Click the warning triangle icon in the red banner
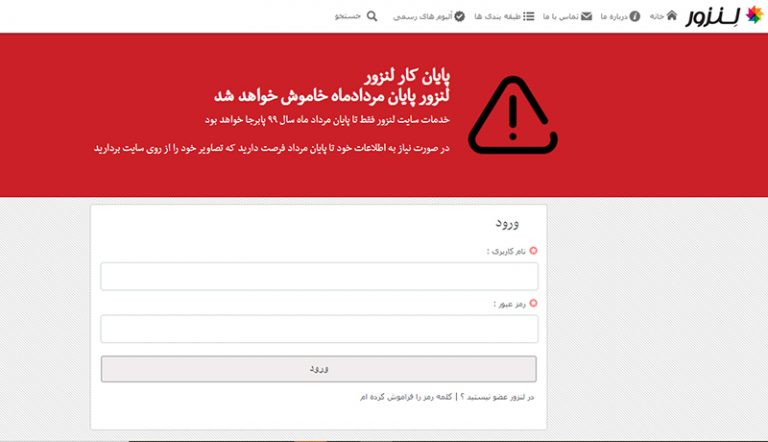 (512, 116)
